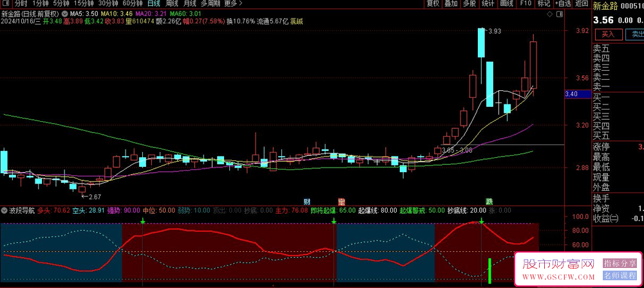Click the 返回 back button
This screenshot has width=644, height=288.
point(582,4)
